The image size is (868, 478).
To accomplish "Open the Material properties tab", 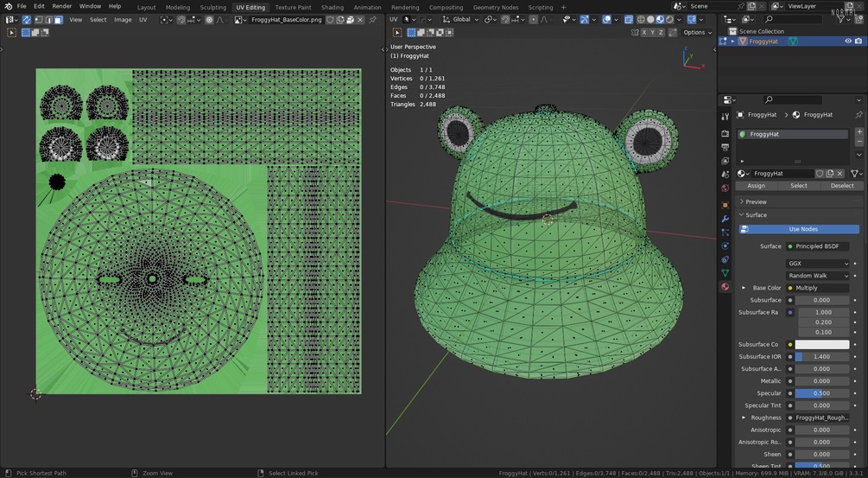I will click(x=725, y=287).
